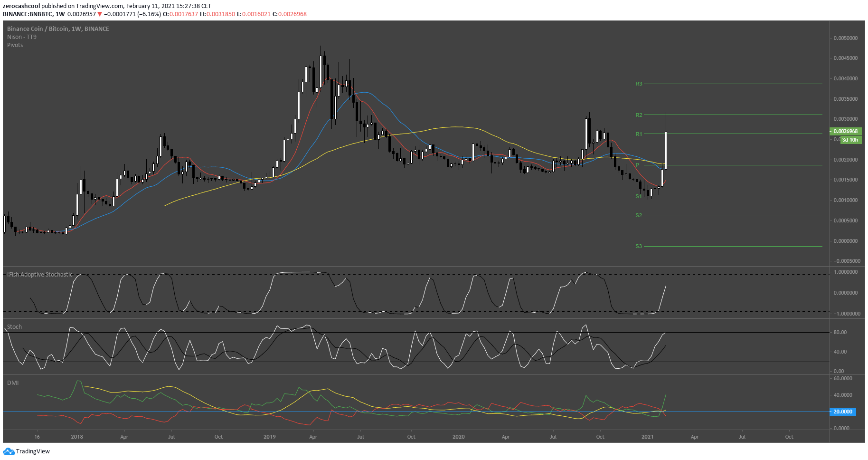This screenshot has width=868, height=460.
Task: Click the current price tag 0.0026968
Action: [846, 132]
